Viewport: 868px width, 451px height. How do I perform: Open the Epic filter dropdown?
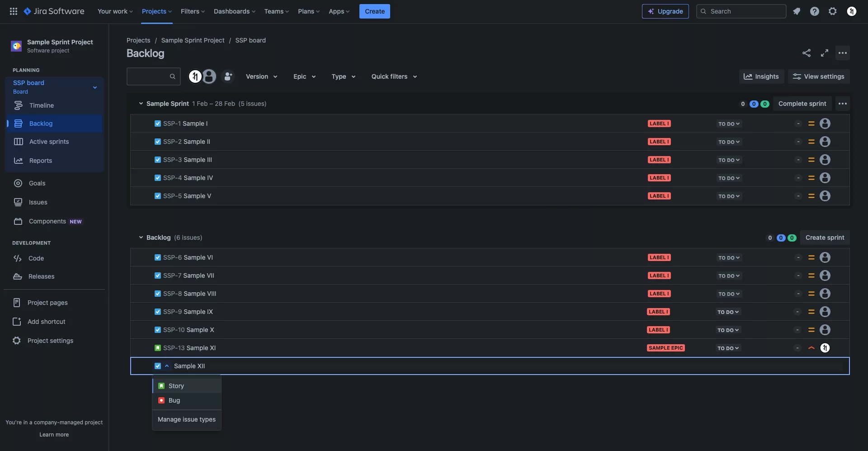305,76
